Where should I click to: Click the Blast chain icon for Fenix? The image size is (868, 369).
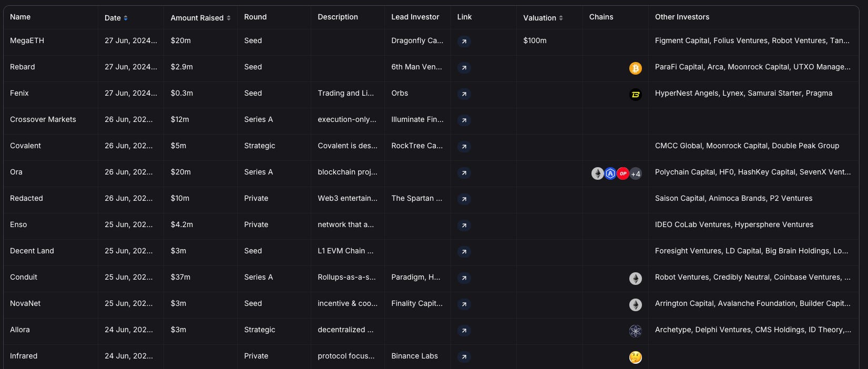tap(636, 95)
